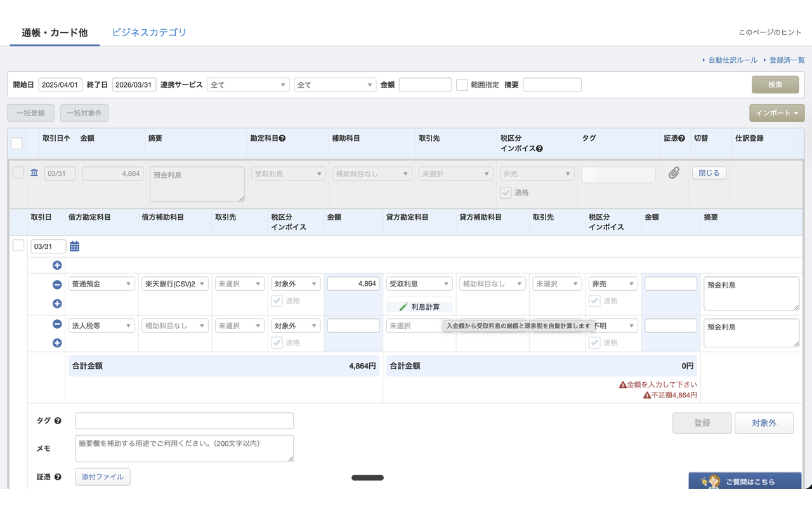Click the help icon next to インボイス header
Viewport: 812px width, 508px height.
point(539,149)
